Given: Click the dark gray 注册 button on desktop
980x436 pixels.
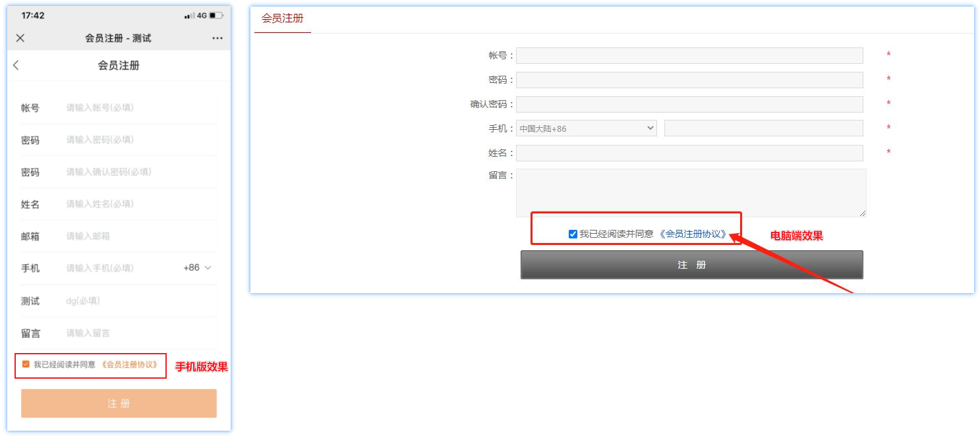Looking at the screenshot, I should [691, 265].
